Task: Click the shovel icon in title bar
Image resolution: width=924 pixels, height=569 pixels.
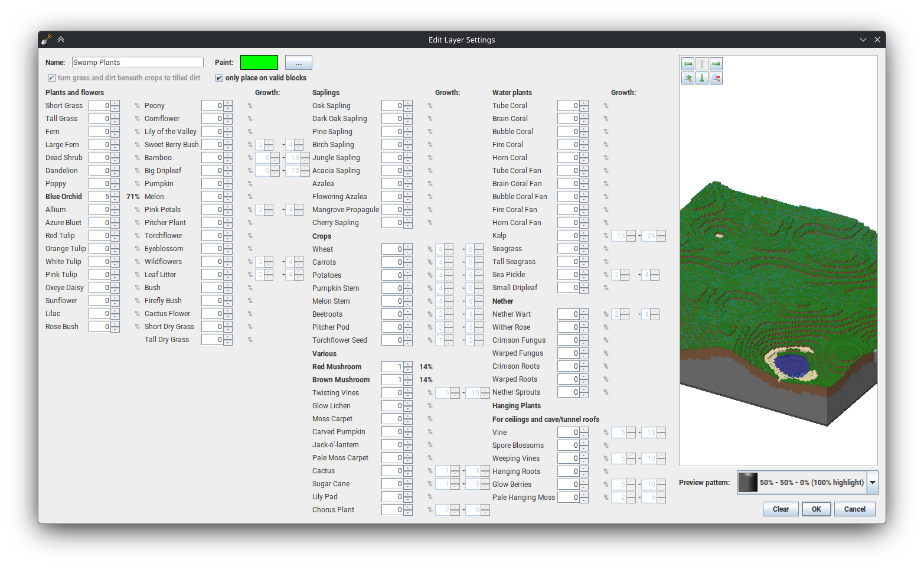Action: 47,40
